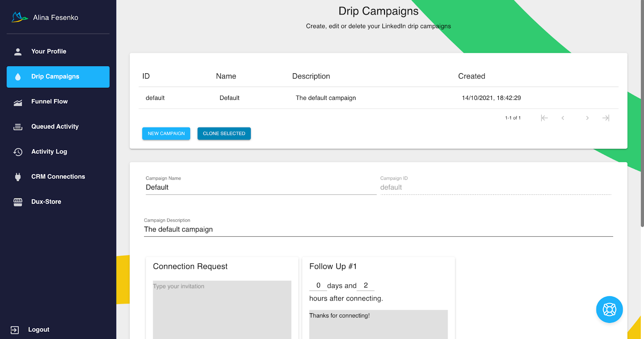Click the NEW CAMPAIGN button
The image size is (644, 339).
tap(166, 134)
